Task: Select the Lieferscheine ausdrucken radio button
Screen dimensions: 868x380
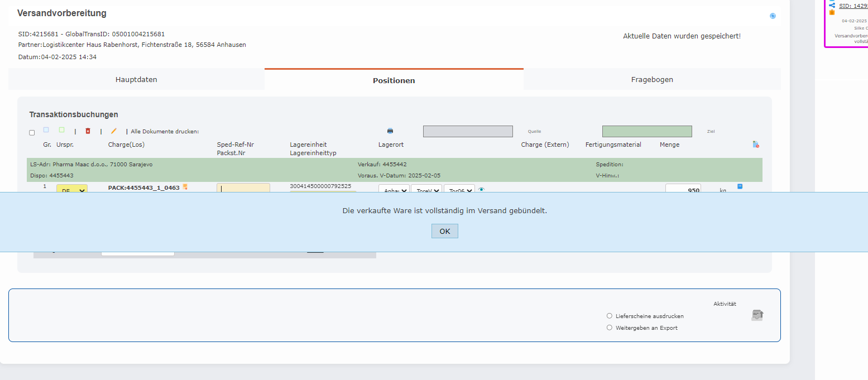Action: pos(609,316)
